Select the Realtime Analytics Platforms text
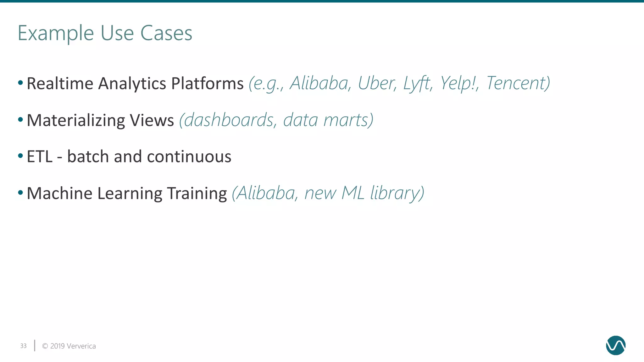This screenshot has height=362, width=644. (x=135, y=84)
